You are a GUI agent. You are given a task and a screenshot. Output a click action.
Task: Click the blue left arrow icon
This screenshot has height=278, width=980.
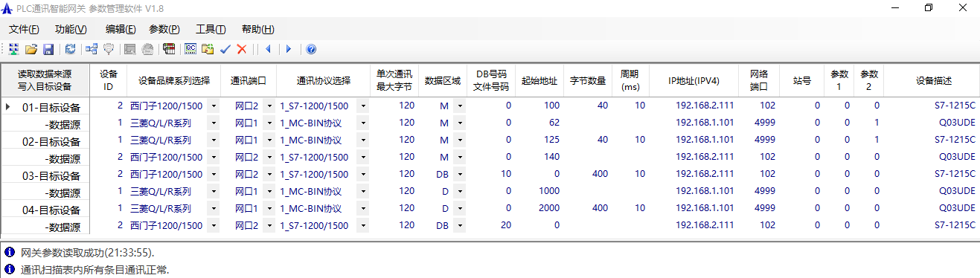267,49
